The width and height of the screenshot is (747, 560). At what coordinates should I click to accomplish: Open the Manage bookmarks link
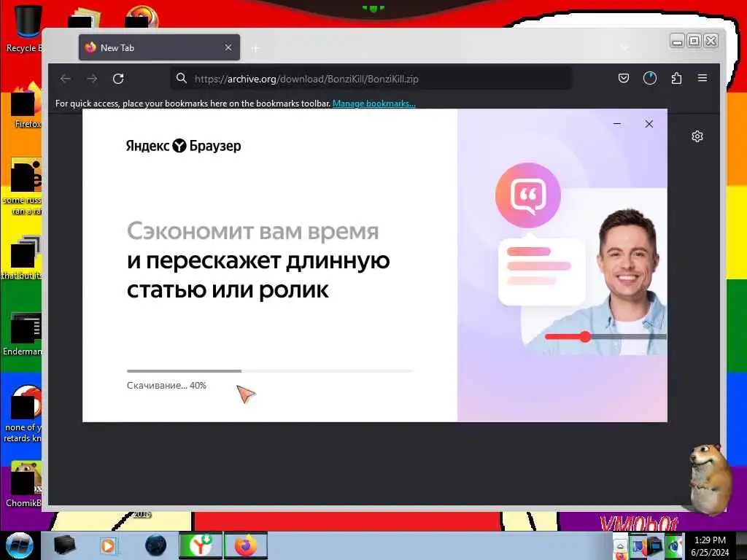pos(374,104)
